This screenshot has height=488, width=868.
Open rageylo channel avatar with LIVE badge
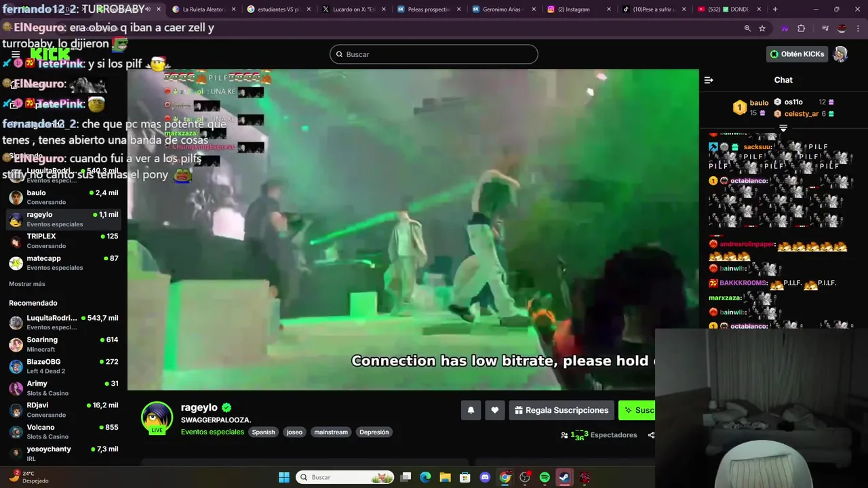tap(157, 418)
